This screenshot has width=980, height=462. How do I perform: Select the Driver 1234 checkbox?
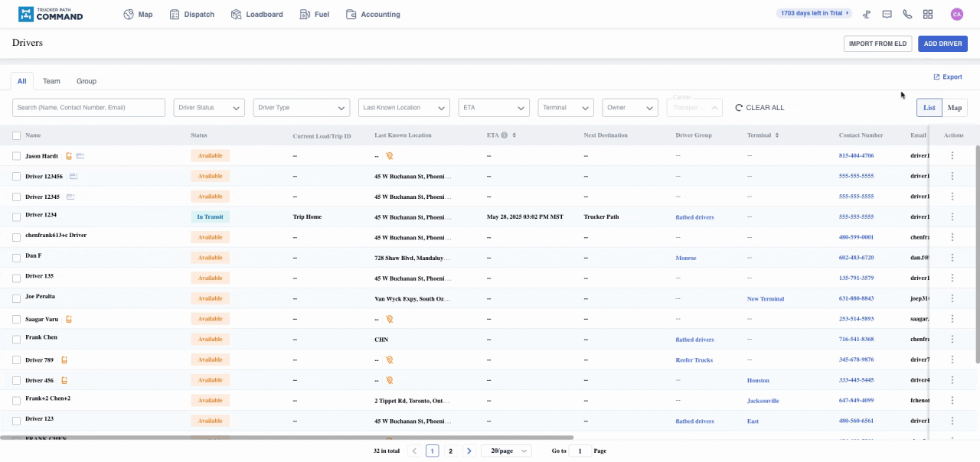coord(17,217)
